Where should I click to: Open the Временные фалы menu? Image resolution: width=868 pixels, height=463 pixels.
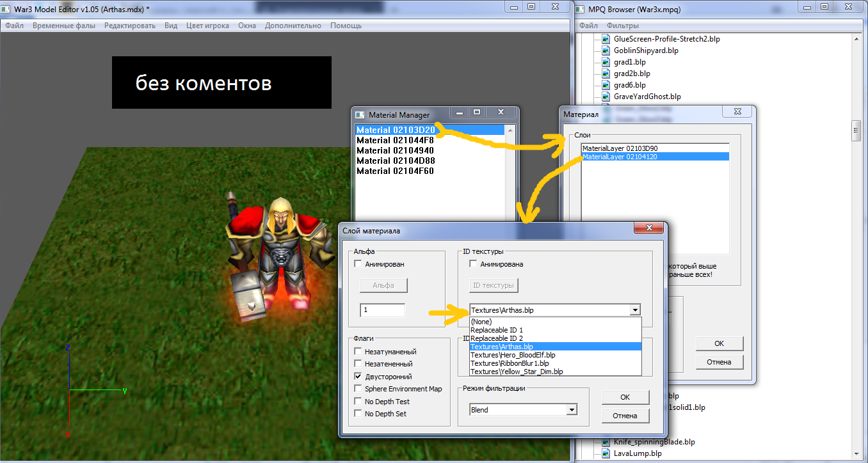point(64,26)
